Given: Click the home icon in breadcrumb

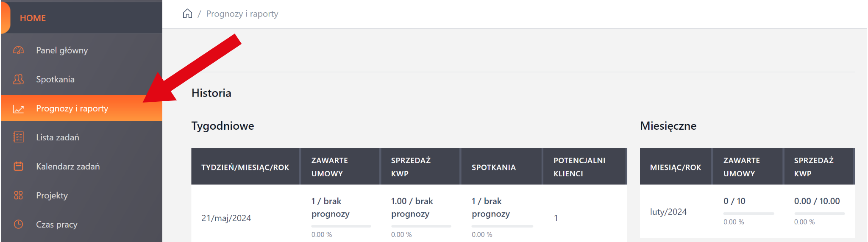Looking at the screenshot, I should (x=187, y=14).
